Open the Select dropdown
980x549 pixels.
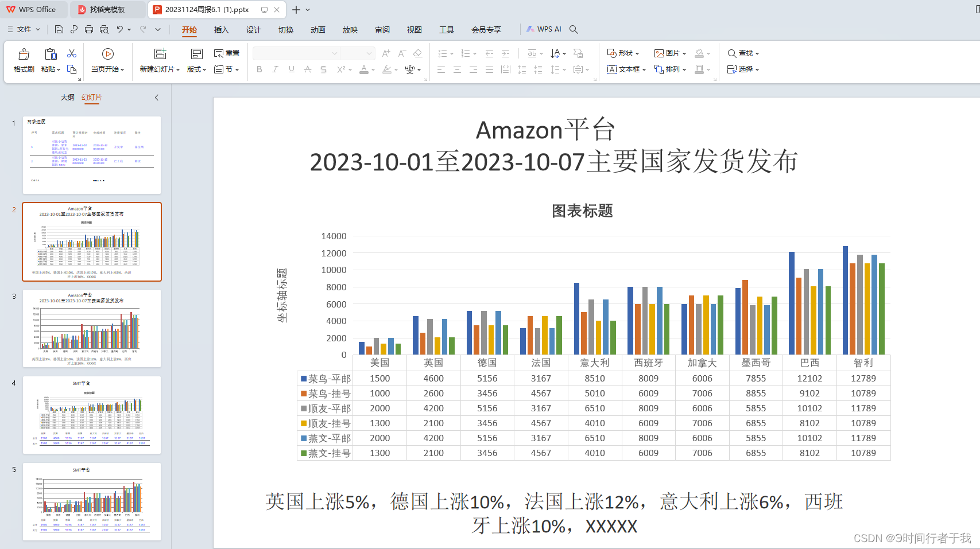[743, 69]
